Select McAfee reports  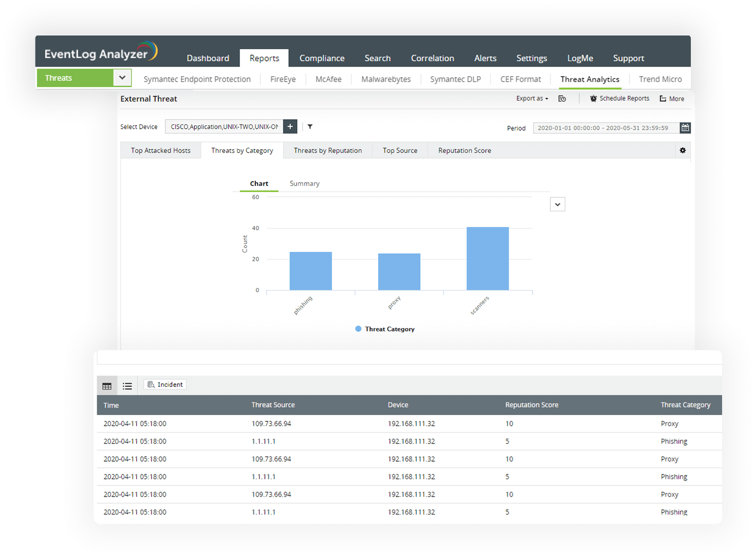pos(328,79)
